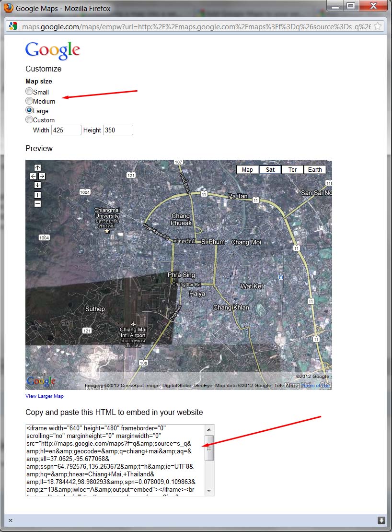Click the Chang Moi map label
The width and height of the screenshot is (392, 532).
tap(246, 242)
